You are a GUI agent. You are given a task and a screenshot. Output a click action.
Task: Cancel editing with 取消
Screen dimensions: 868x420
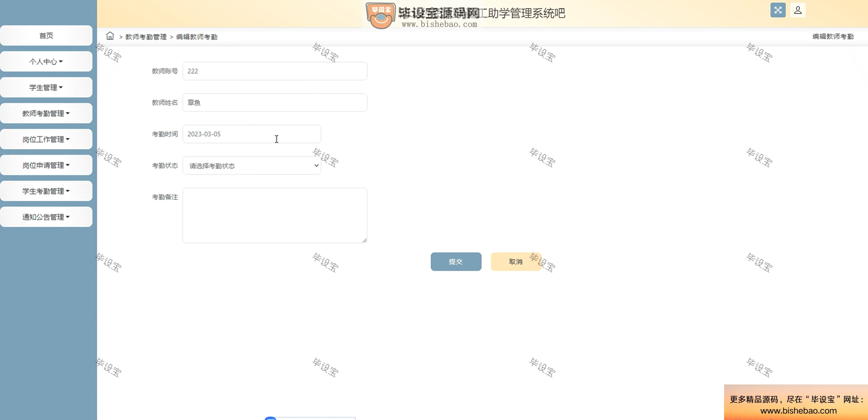516,261
